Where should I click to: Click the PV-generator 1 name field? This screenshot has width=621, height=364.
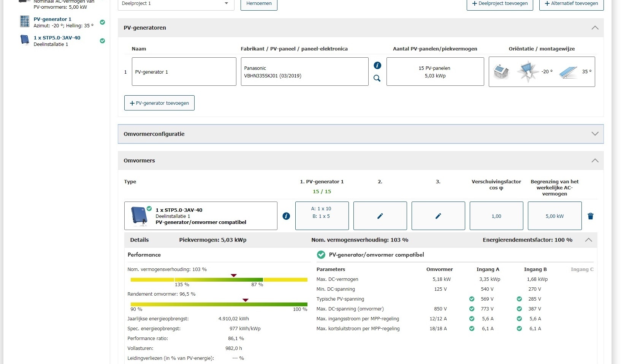[x=184, y=72]
